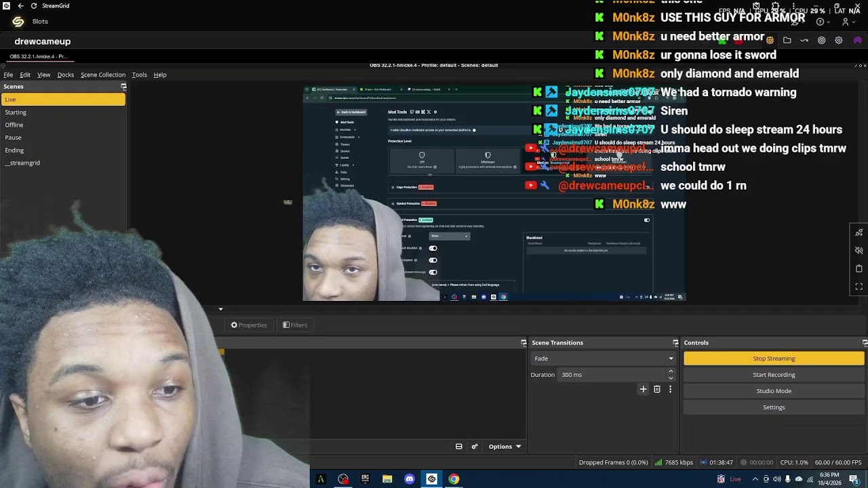
Task: Open Epic Games Launcher from the taskbar
Action: tap(365, 479)
